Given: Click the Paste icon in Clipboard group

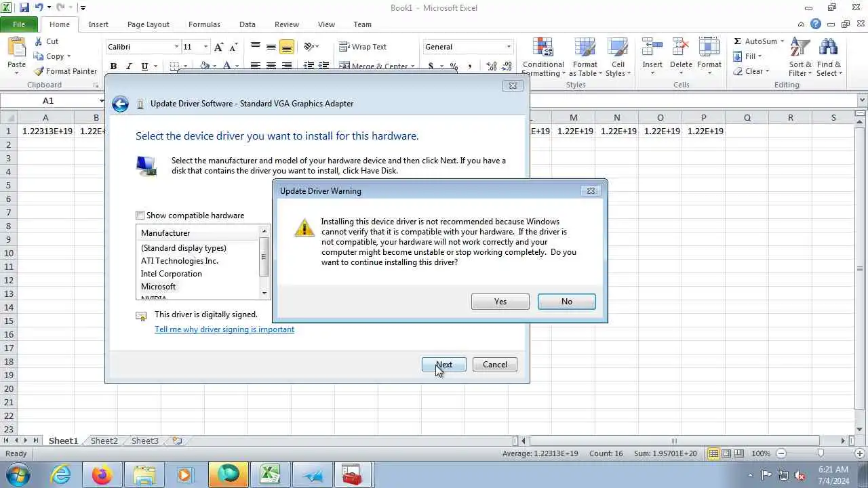Looking at the screenshot, I should tap(16, 47).
